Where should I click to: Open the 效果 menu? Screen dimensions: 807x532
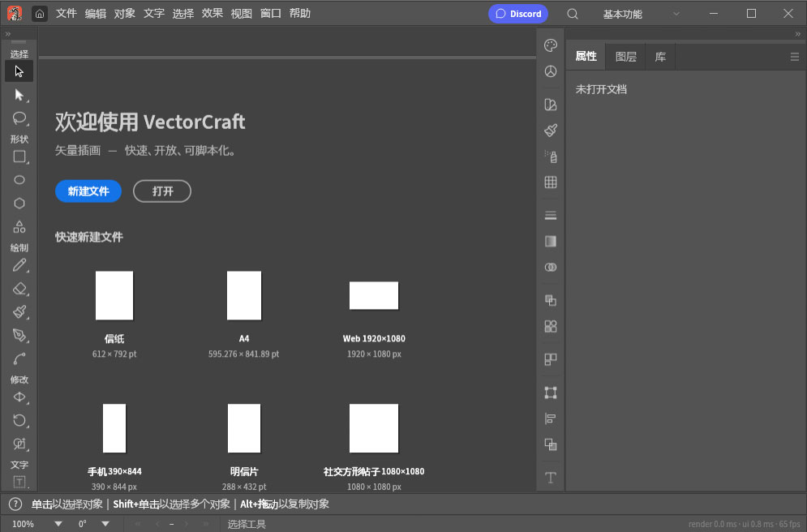[212, 13]
